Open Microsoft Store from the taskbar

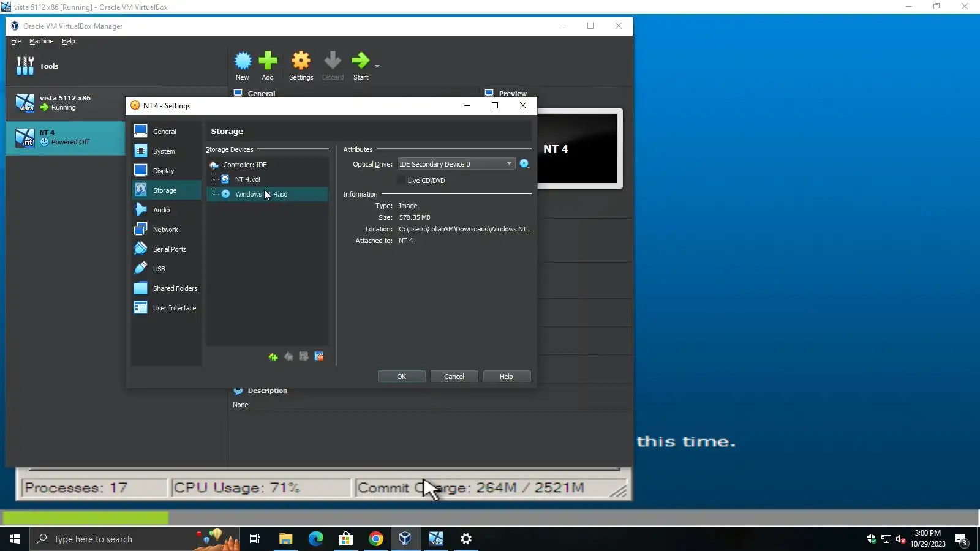click(345, 539)
